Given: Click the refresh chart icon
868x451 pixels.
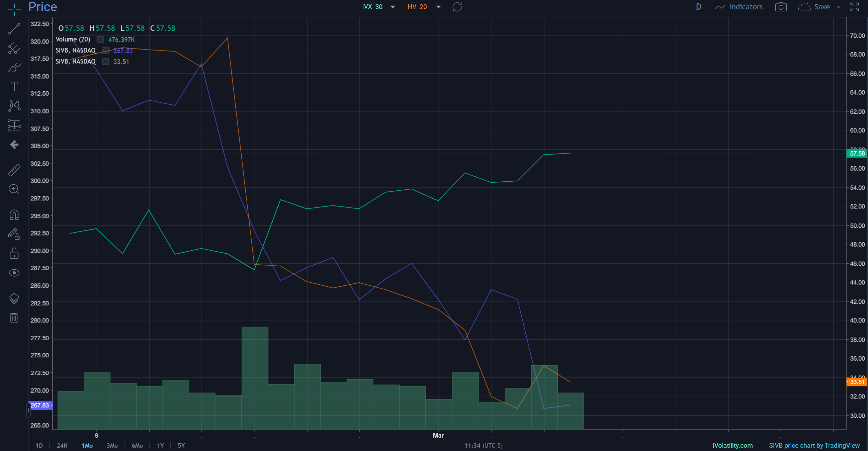Looking at the screenshot, I should (x=457, y=7).
